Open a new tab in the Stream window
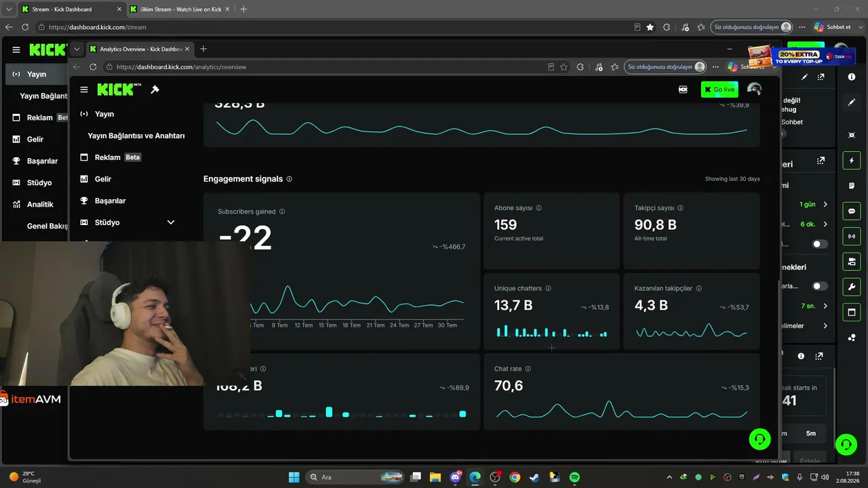The height and width of the screenshot is (488, 868). (x=243, y=9)
